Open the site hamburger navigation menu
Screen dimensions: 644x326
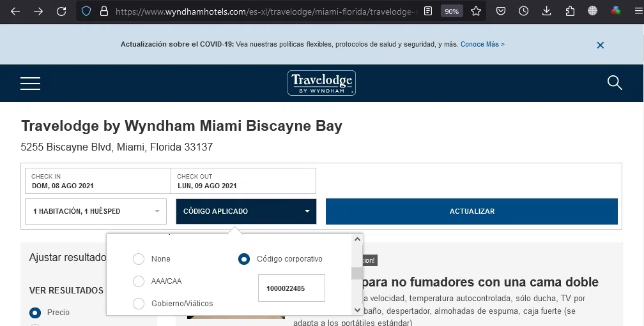[x=31, y=83]
